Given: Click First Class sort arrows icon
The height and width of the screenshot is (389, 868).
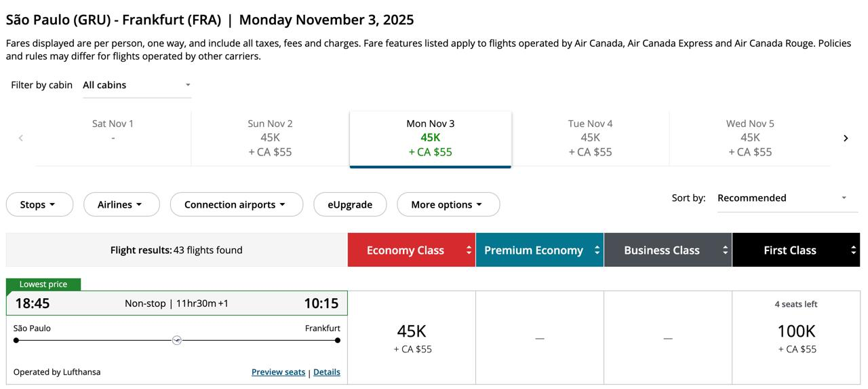Looking at the screenshot, I should (853, 251).
